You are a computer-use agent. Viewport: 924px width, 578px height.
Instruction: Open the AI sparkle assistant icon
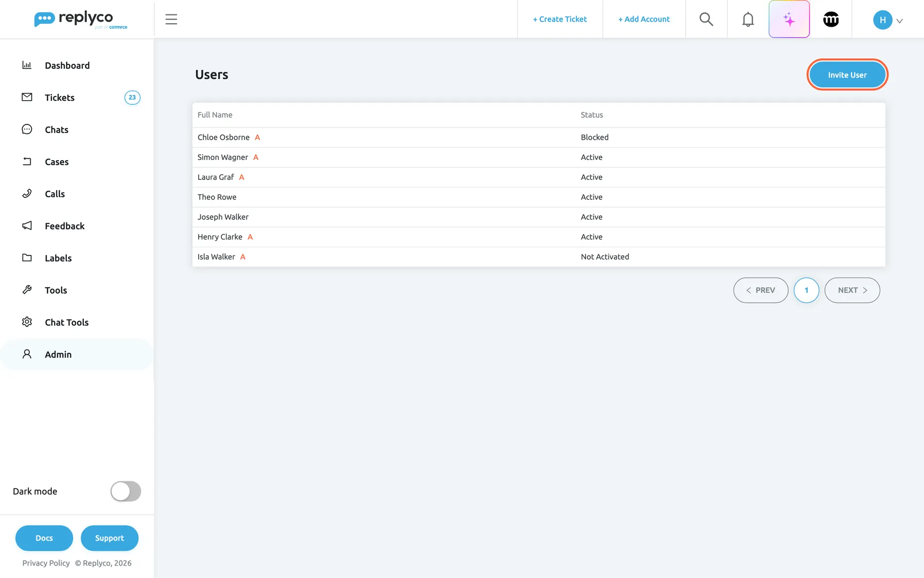pos(789,20)
